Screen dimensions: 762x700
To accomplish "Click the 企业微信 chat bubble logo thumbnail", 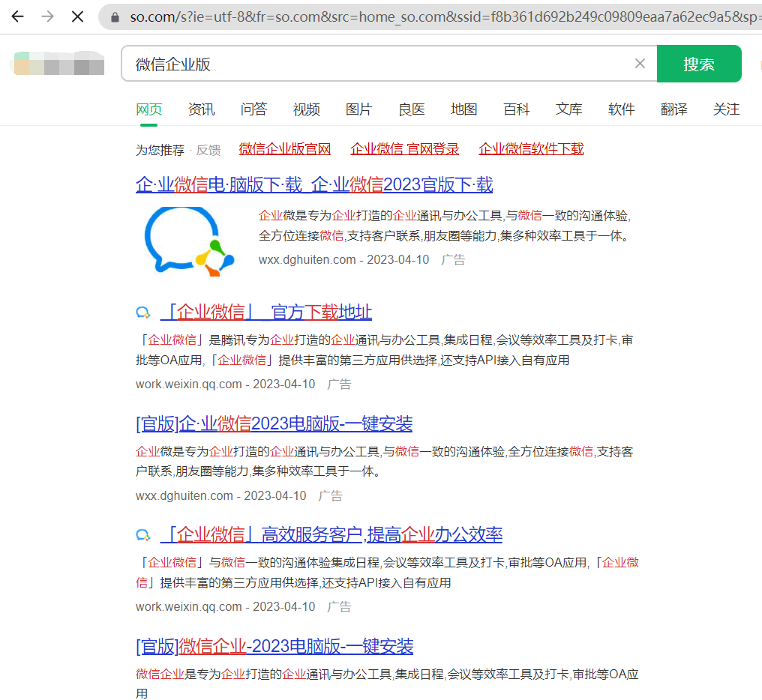I will point(189,241).
